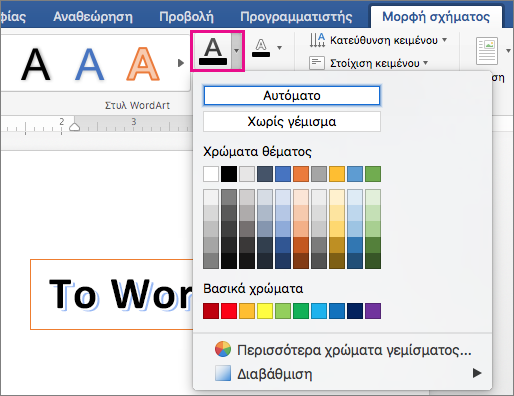The height and width of the screenshot is (396, 514).
Task: Open the Διαβάθμιση submenu
Action: coord(343,374)
